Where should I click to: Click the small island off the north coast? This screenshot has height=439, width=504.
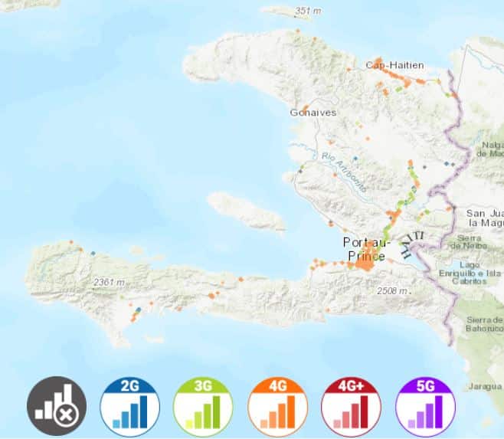click(288, 12)
